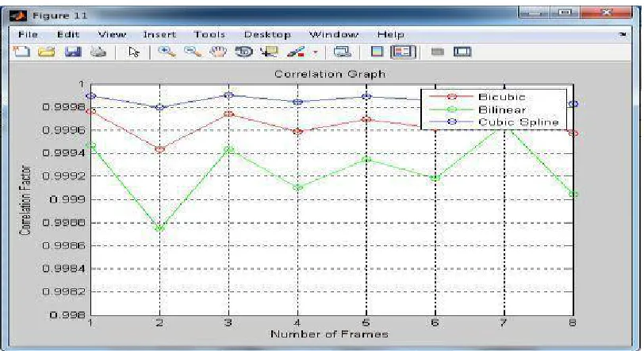The height and width of the screenshot is (351, 644).
Task: Open the Window menu
Action: click(x=333, y=34)
